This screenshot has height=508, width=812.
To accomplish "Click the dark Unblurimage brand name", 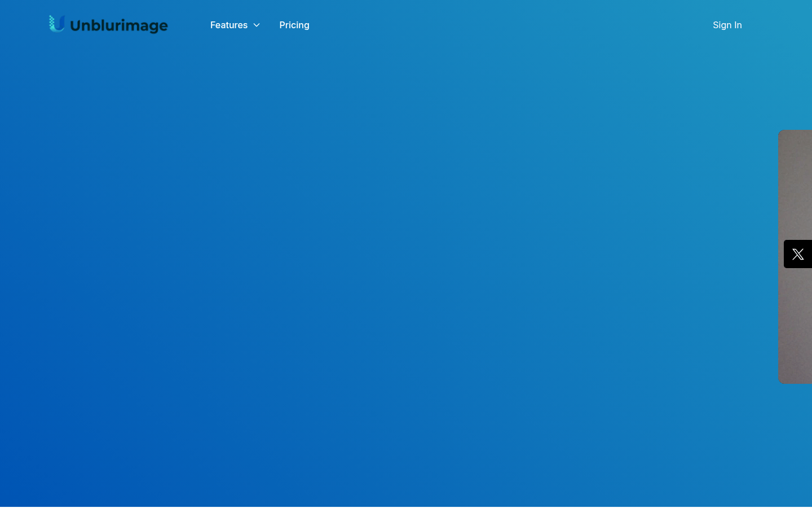I will pos(118,25).
